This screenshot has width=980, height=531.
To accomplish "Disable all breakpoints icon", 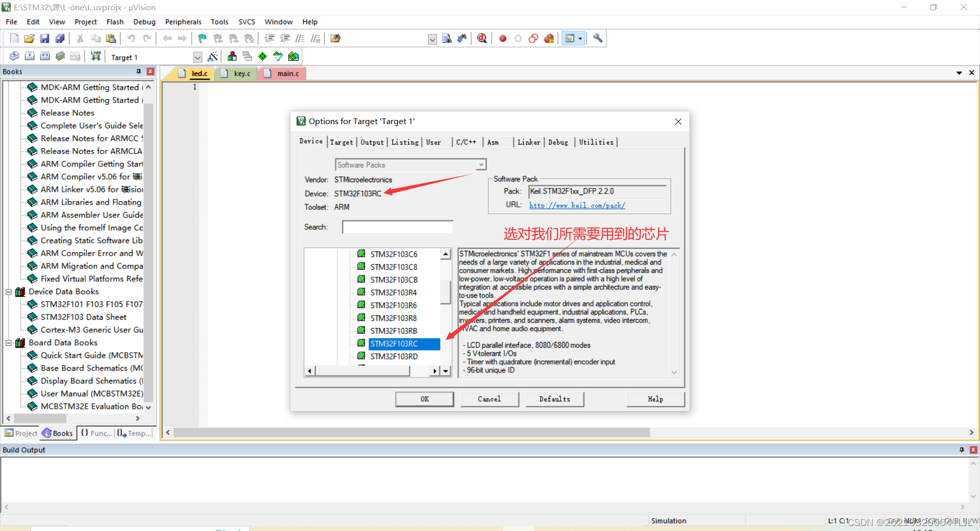I will 533,38.
